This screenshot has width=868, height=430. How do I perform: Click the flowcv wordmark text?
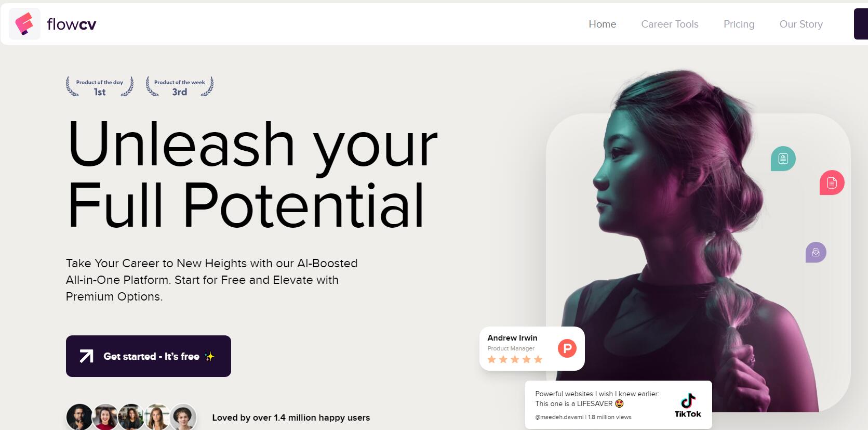tap(71, 24)
